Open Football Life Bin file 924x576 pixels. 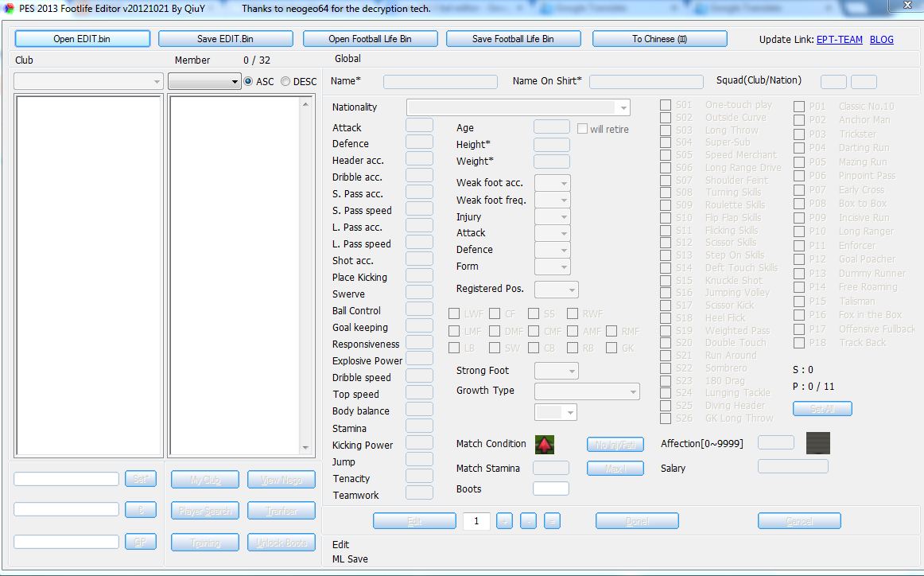click(x=370, y=38)
